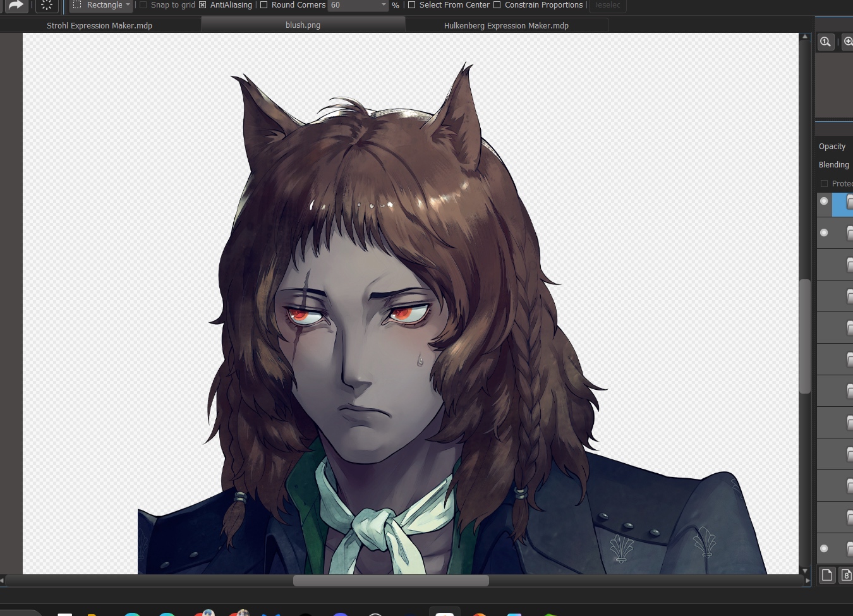Disable the AntiAliasing checkbox

tap(203, 5)
